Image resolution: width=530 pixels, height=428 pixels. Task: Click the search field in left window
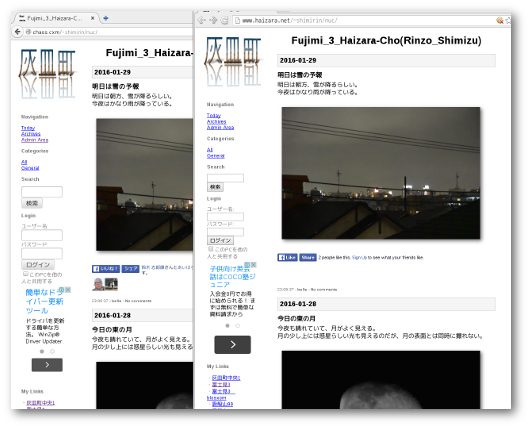tap(42, 192)
